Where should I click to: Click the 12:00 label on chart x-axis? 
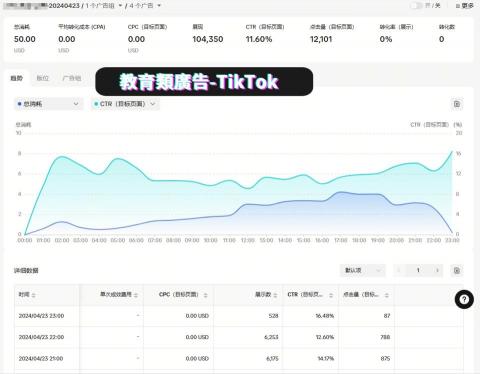coord(248,240)
